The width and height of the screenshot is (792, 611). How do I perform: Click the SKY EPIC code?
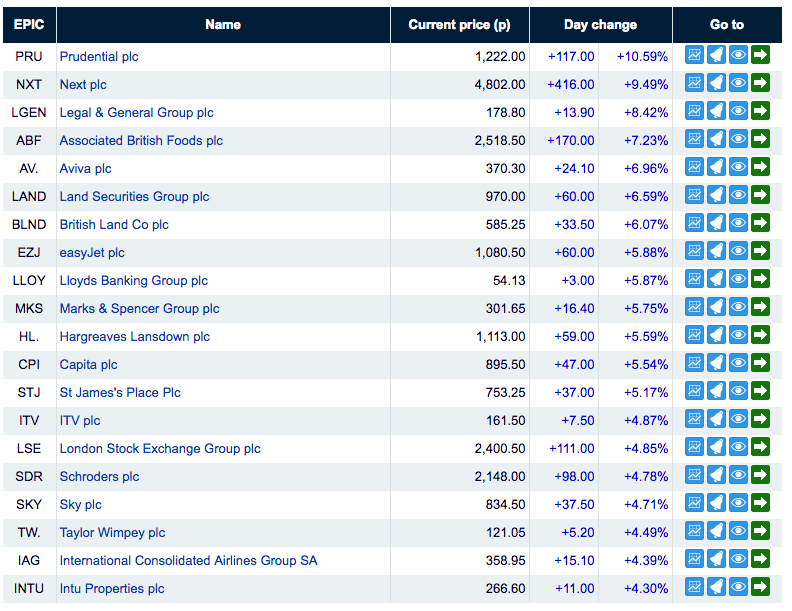29,504
